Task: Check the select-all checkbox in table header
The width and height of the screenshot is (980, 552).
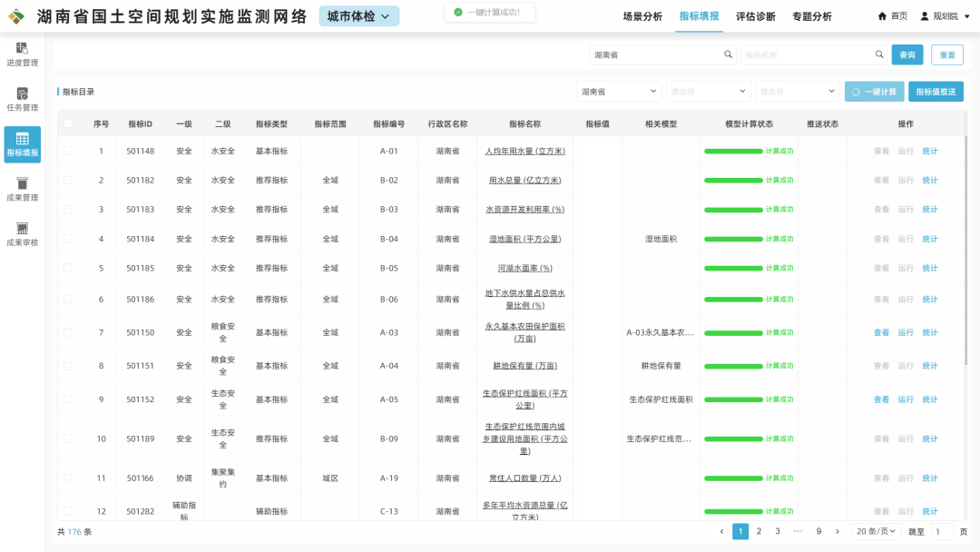Action: tap(67, 123)
